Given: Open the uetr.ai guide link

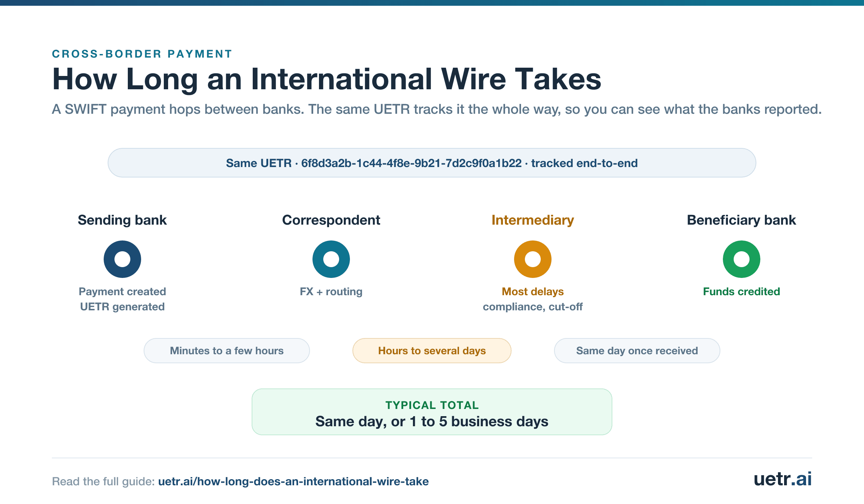Looking at the screenshot, I should coord(293,481).
